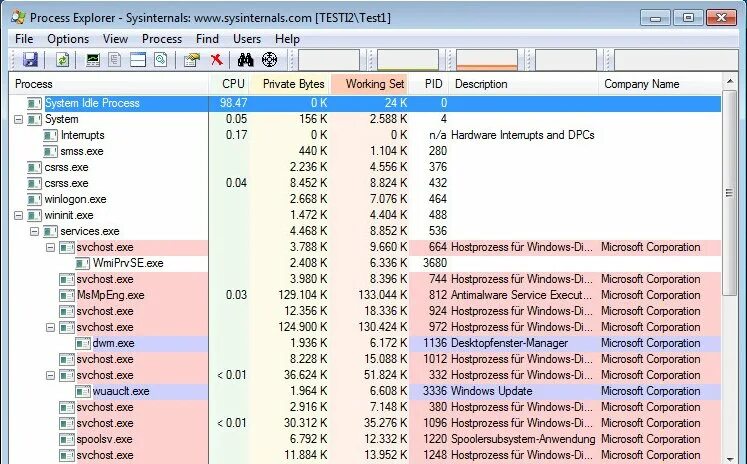This screenshot has height=464, width=747.
Task: Select the csrss.exe row with PID 432
Action: coord(365,183)
